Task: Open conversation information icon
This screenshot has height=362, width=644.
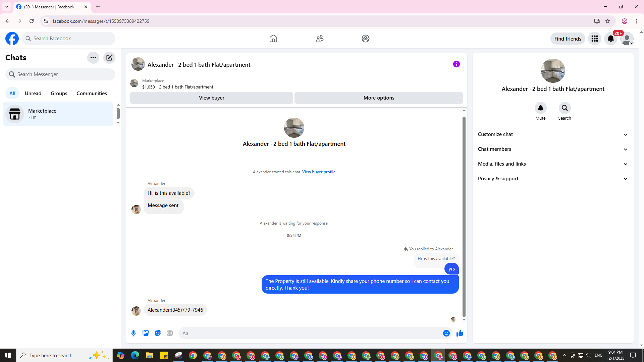Action: point(457,64)
